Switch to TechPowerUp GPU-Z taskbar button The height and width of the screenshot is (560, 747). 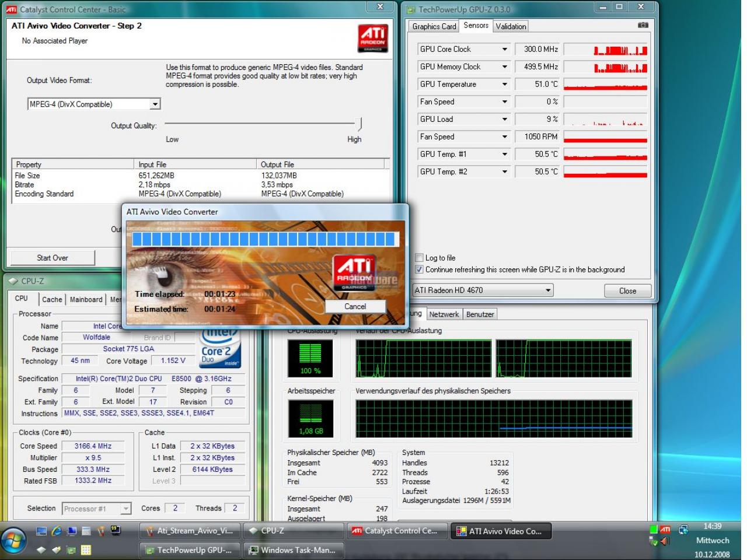click(x=190, y=549)
